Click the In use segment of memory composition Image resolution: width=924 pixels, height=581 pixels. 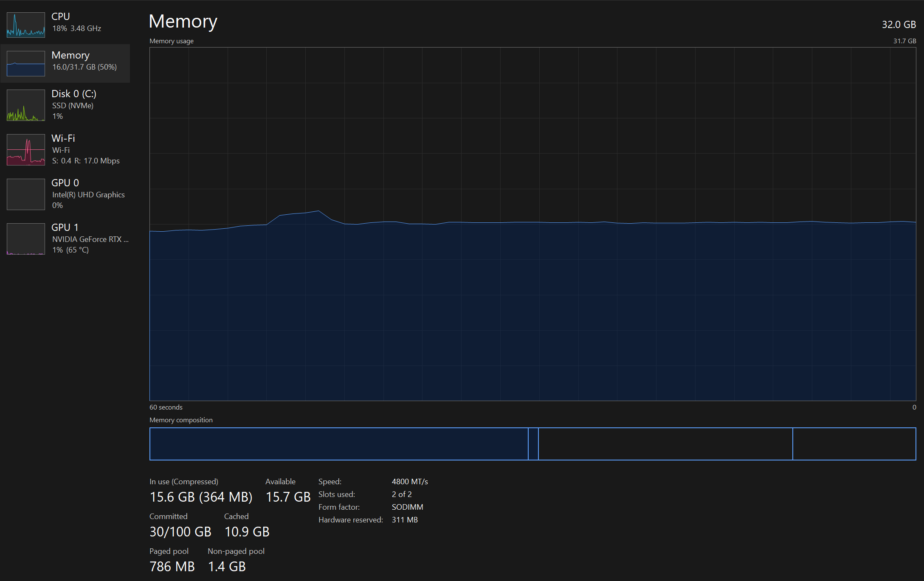click(x=338, y=444)
